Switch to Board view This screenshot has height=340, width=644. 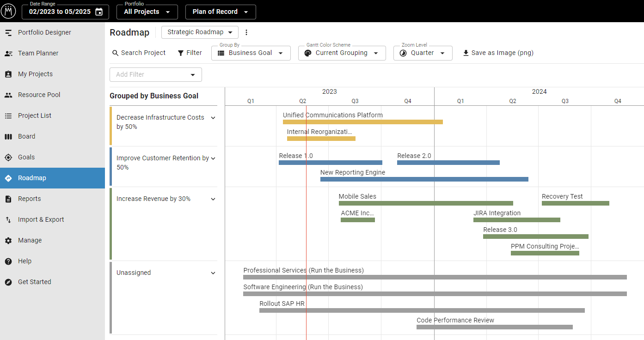52,137
